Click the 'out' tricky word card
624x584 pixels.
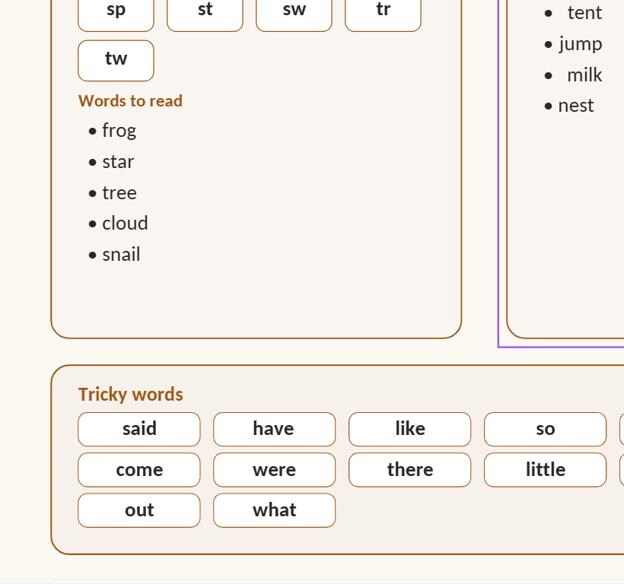coord(139,511)
